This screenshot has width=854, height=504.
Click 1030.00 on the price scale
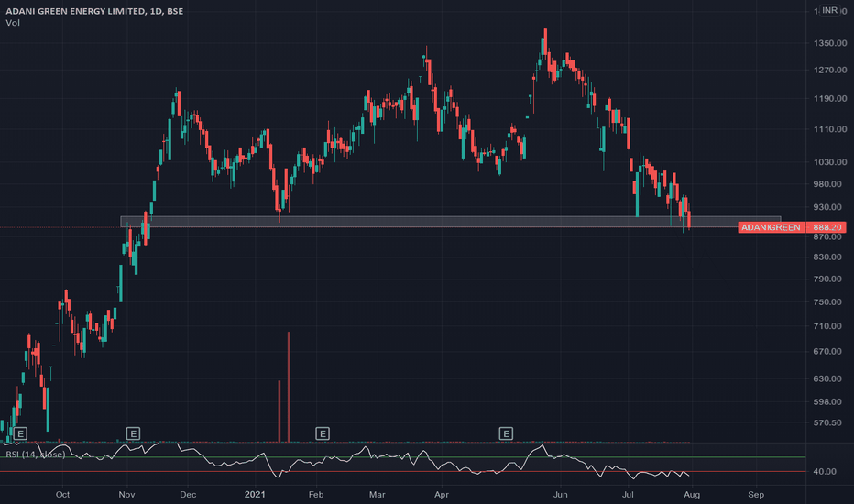(x=830, y=162)
